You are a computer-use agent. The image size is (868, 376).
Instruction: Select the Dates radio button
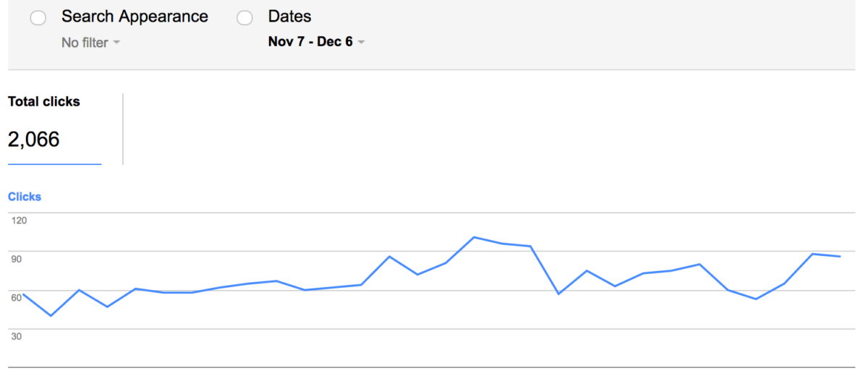pyautogui.click(x=245, y=18)
